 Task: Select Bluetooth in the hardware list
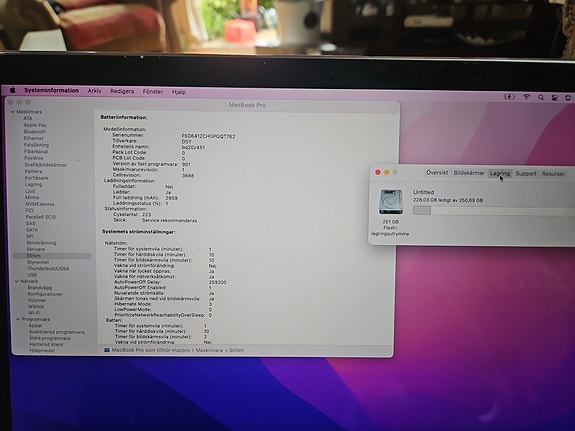(x=35, y=132)
